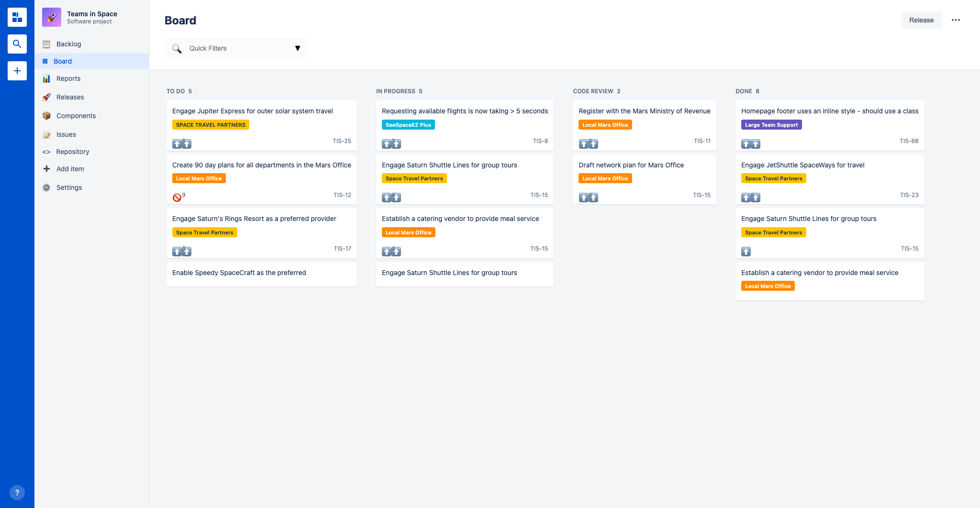Viewport: 980px width, 508px height.
Task: Click the Large Team Support purple label
Action: (771, 125)
